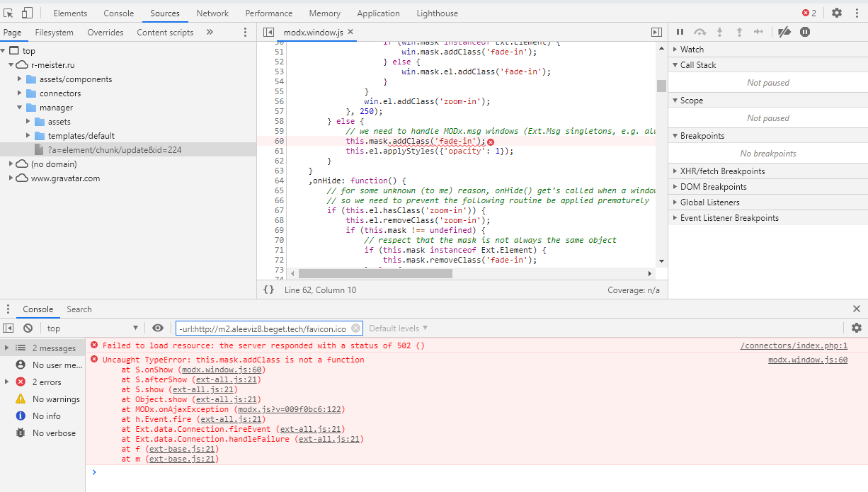Screen dimensions: 868x492
Task: Click the console filter input field
Action: click(x=269, y=328)
